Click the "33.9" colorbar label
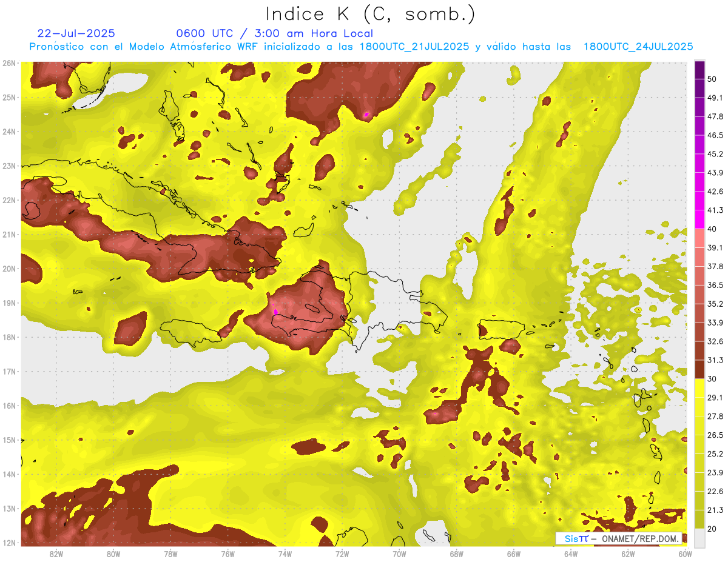Screen dimensions: 728x562 point(715,323)
